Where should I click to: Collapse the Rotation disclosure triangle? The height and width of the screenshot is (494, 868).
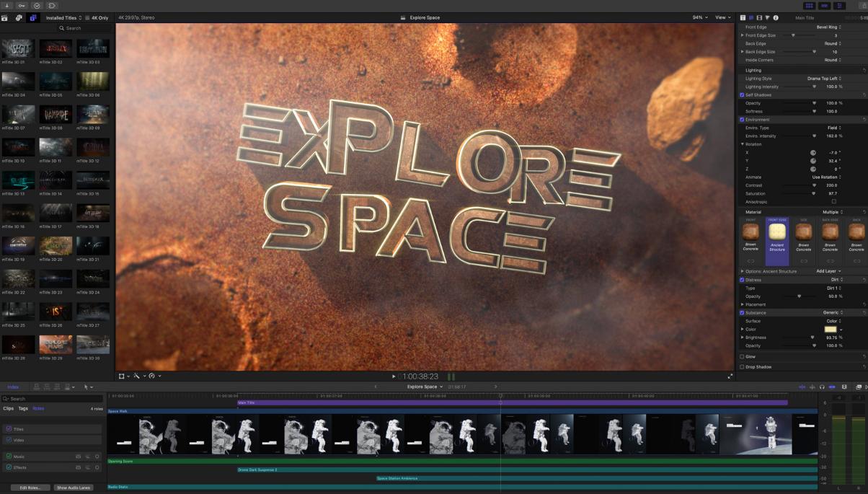pos(743,144)
